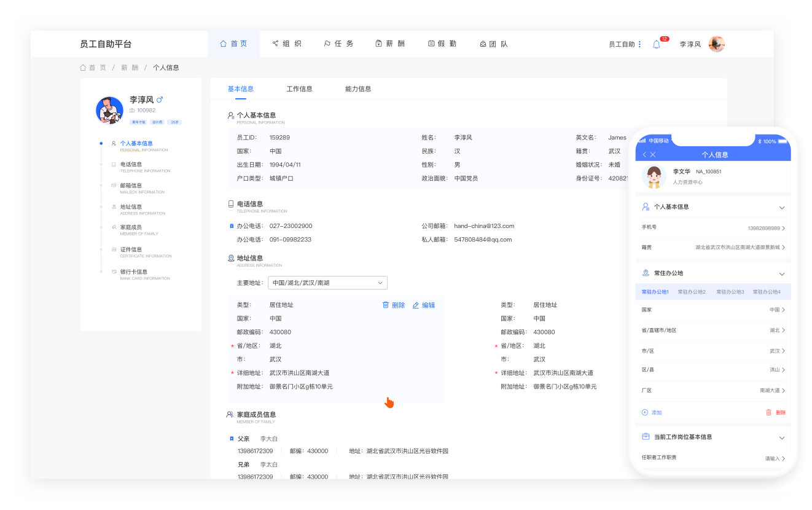Click the male gender icon beside 李淳风
Viewport: 812px width, 510px height.
160,100
